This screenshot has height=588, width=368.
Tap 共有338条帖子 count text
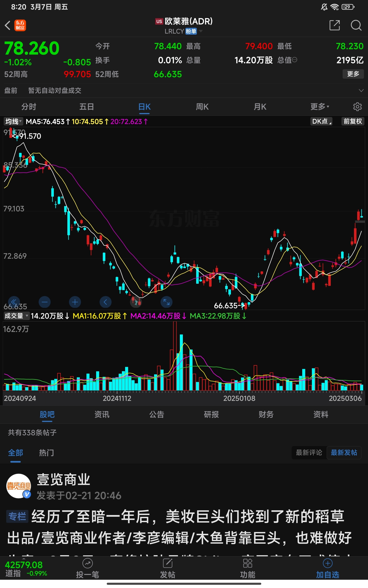pos(32,433)
